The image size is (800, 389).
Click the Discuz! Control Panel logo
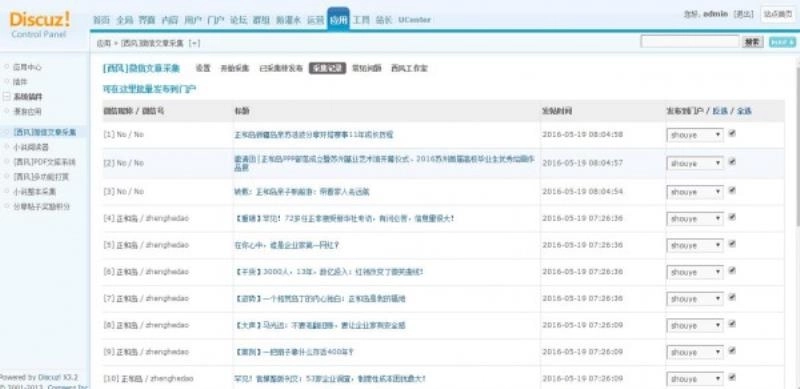(x=40, y=25)
